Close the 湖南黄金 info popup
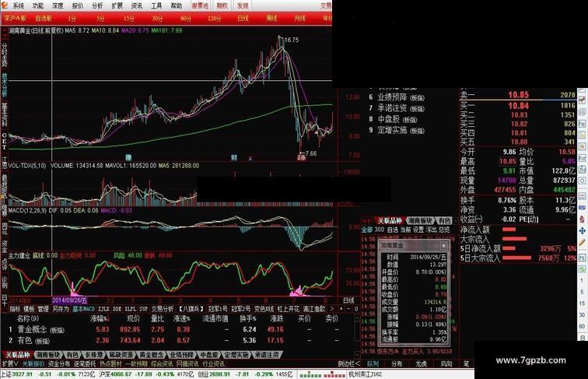This screenshot has width=588, height=379. click(x=443, y=245)
